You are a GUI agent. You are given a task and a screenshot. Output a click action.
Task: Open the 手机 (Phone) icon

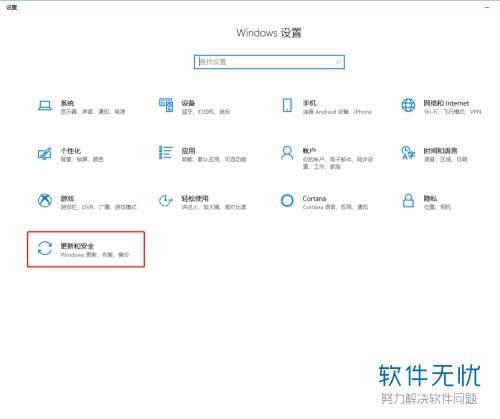pyautogui.click(x=287, y=105)
